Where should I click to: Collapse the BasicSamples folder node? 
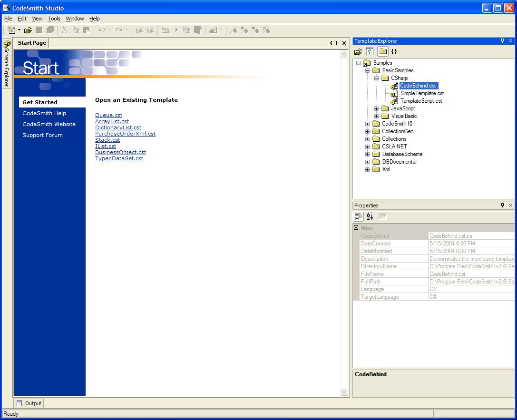pos(367,70)
